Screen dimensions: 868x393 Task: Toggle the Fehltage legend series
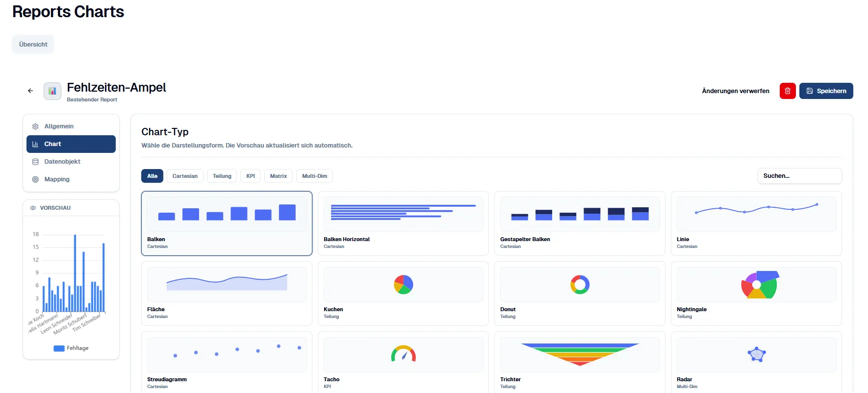click(x=72, y=348)
